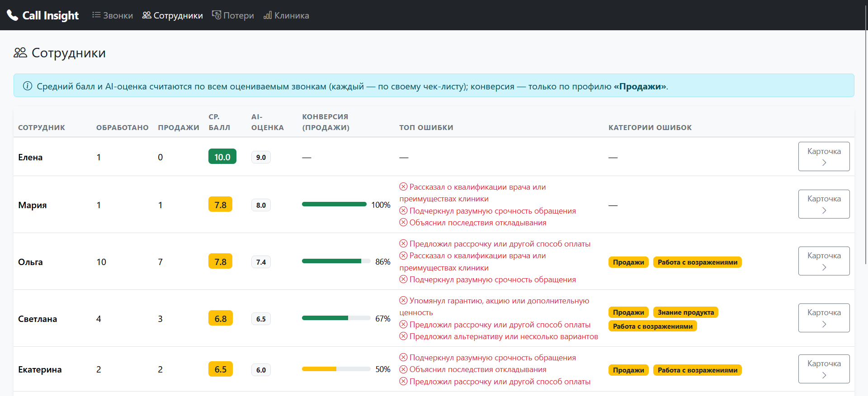Viewport: 868px width, 396px height.
Task: Click chevron arrow in Екатерина's Карточка button
Action: click(824, 375)
